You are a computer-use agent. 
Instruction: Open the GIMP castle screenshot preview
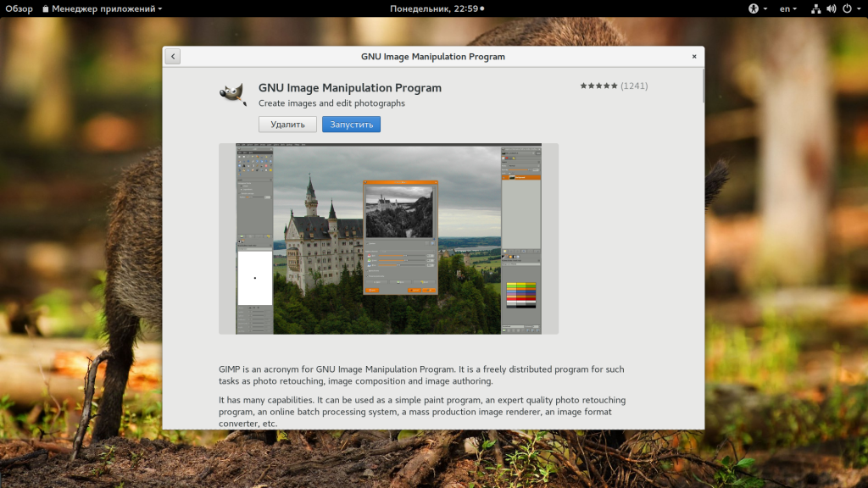388,238
